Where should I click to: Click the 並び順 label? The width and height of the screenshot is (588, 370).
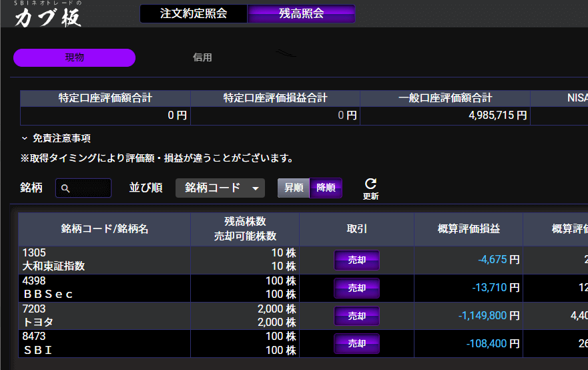[x=146, y=188]
